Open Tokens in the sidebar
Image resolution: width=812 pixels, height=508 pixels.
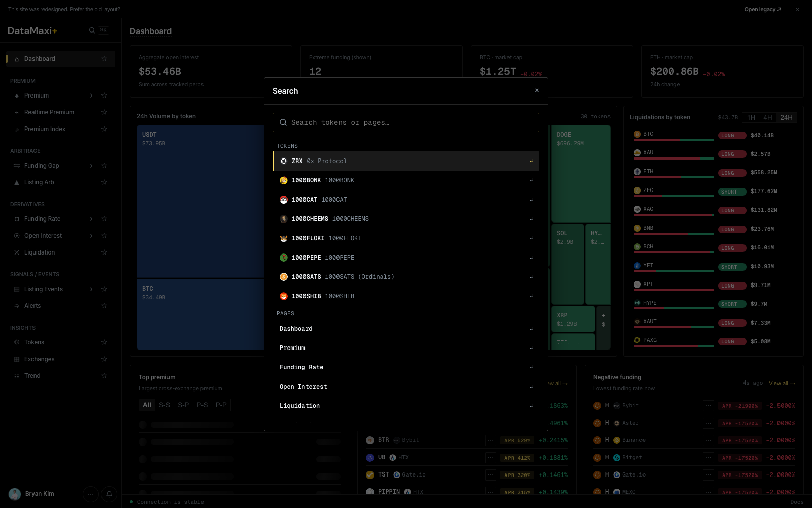pos(34,342)
